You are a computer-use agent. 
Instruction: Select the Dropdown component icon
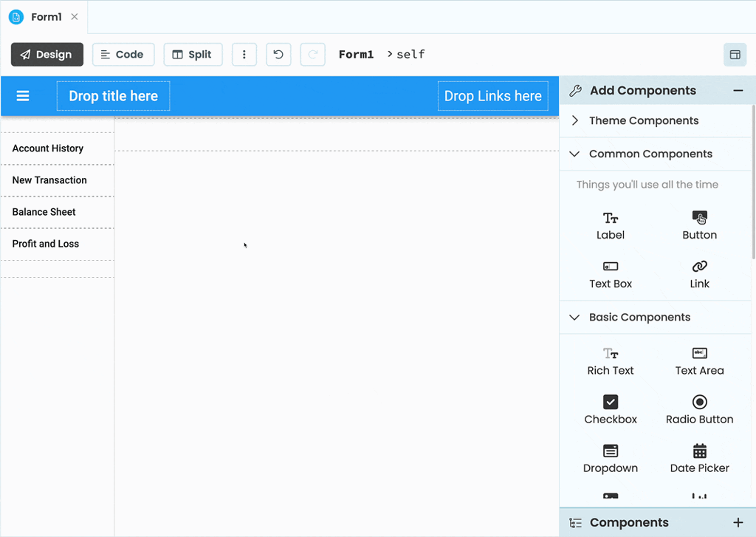pyautogui.click(x=610, y=452)
